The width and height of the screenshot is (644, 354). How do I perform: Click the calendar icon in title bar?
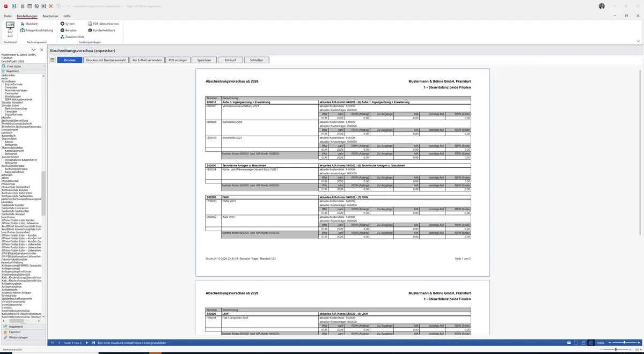click(30, 6)
